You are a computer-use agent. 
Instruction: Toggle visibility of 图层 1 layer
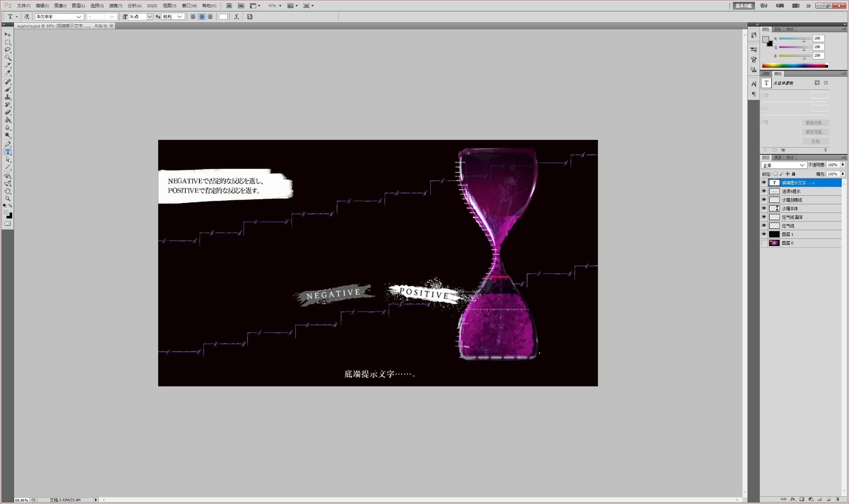pos(764,234)
